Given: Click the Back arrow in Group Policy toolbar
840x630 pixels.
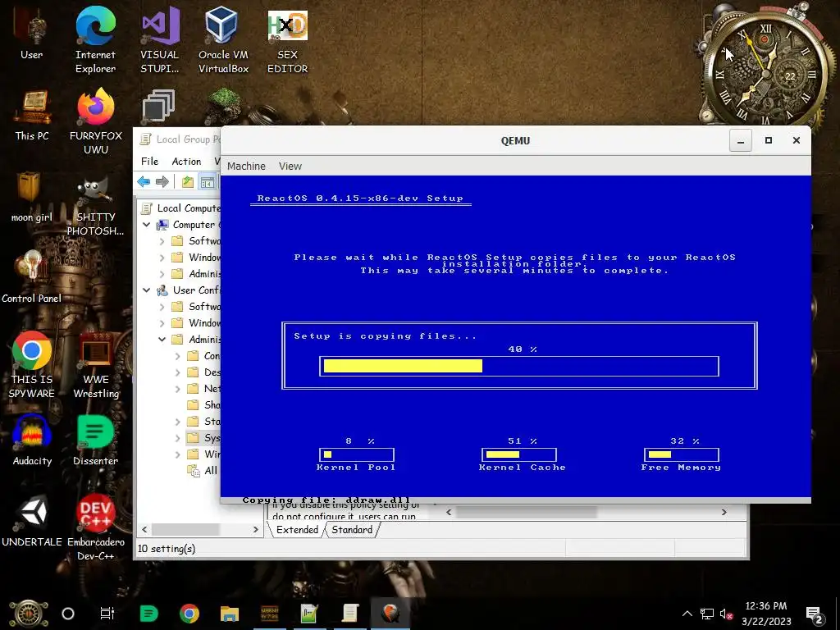Looking at the screenshot, I should [144, 181].
